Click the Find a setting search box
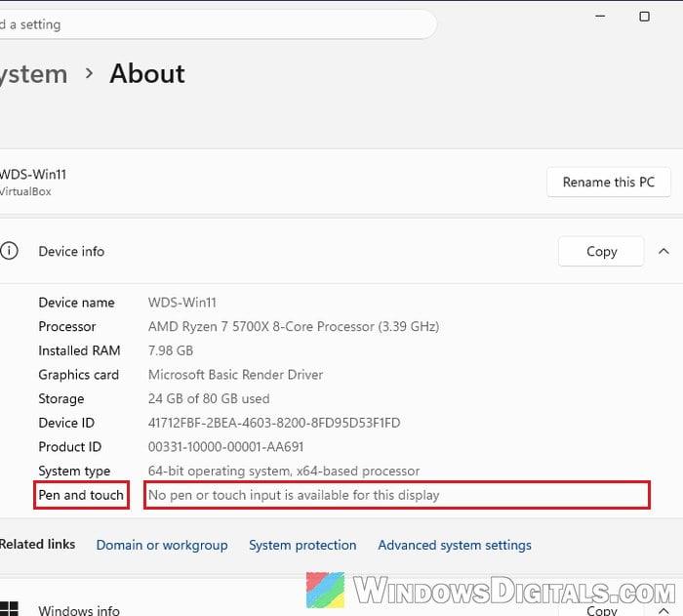The image size is (683, 616). (217, 24)
